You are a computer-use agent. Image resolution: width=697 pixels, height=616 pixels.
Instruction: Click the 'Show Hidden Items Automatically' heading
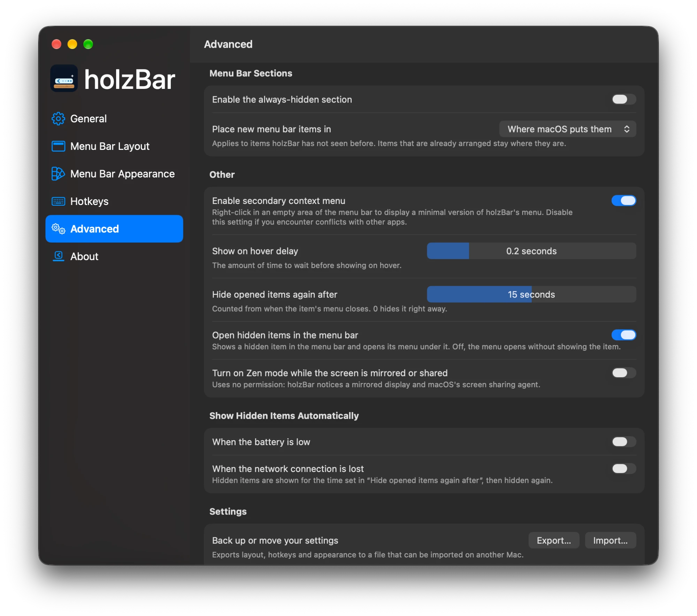click(284, 416)
